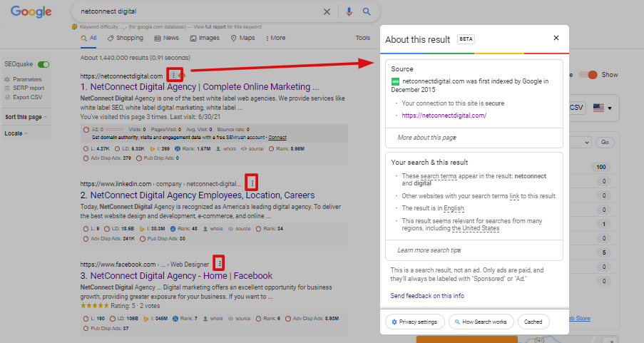Click underlined 'English' in panel
This screenshot has height=343, width=644.
click(454, 208)
